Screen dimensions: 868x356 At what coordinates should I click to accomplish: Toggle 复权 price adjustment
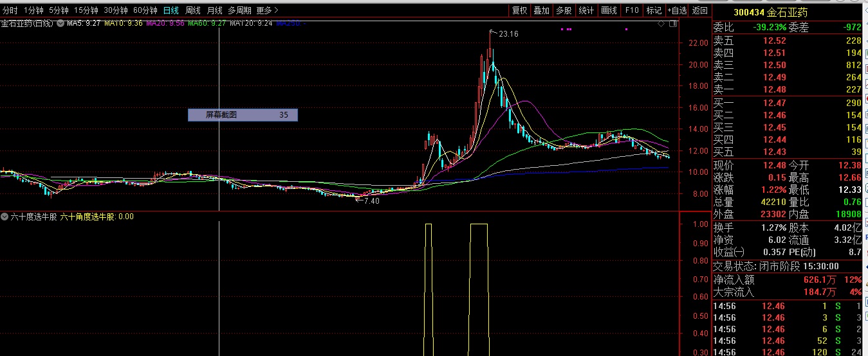tap(519, 10)
